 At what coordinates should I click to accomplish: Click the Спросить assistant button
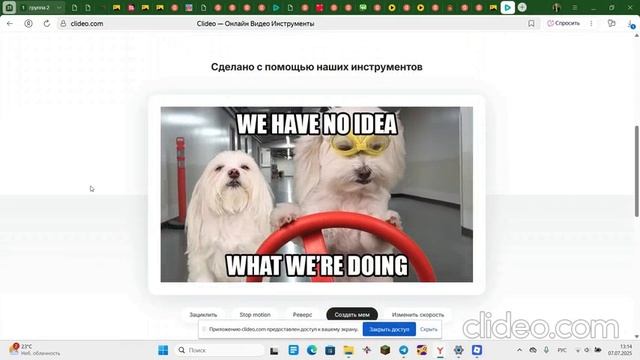click(x=563, y=23)
